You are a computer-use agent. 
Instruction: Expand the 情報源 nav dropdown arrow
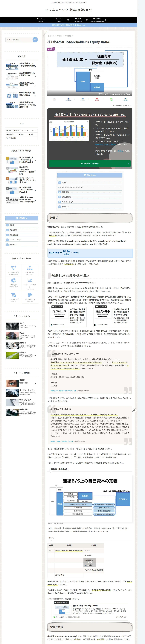coord(106,20)
